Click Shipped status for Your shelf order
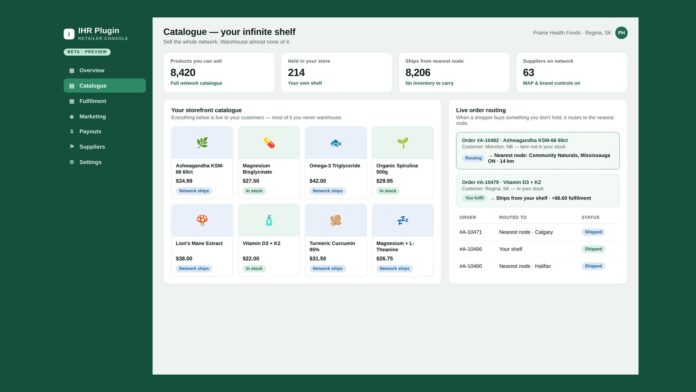The image size is (696, 392). [593, 249]
